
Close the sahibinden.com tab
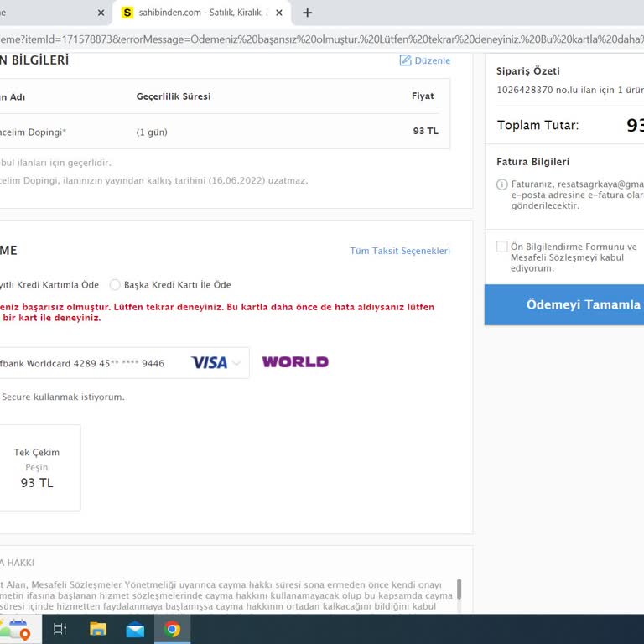(x=279, y=13)
